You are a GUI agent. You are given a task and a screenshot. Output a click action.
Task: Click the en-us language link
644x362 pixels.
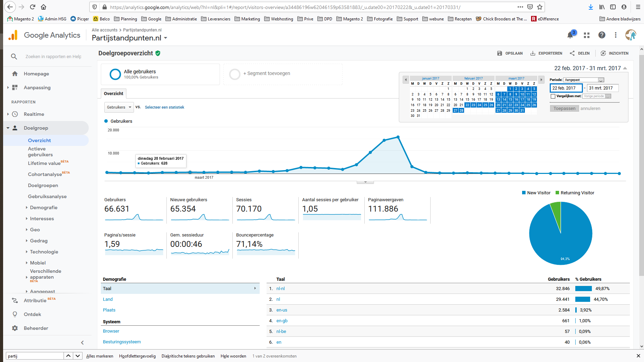click(282, 310)
